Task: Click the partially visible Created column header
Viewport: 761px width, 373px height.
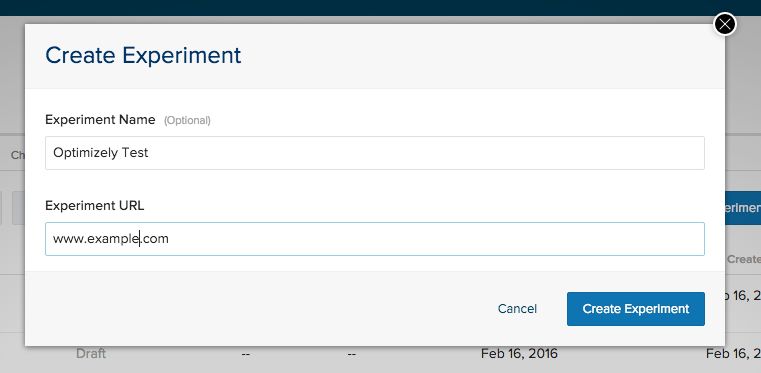Action: tap(744, 259)
